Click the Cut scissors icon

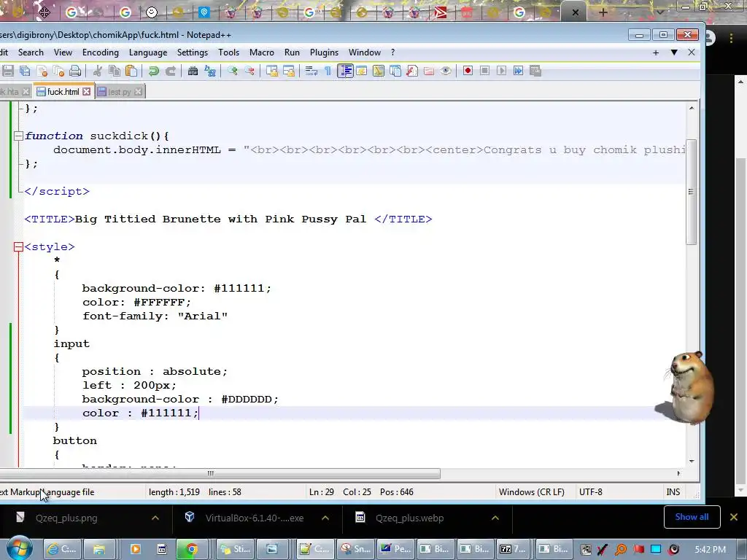[x=98, y=71]
